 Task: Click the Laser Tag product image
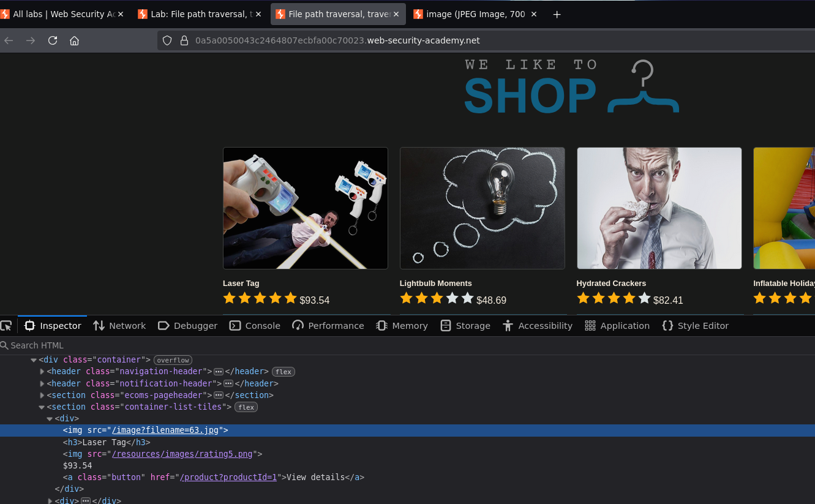(306, 208)
